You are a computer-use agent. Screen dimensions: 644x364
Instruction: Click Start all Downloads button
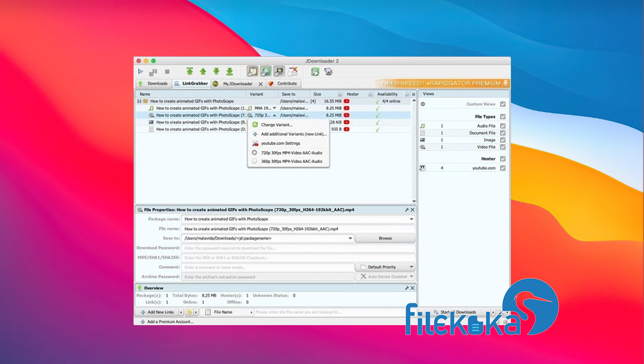click(x=454, y=312)
